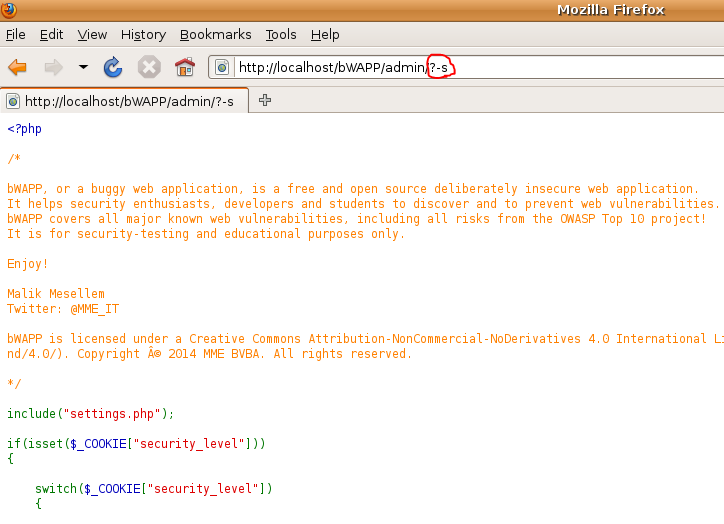Click 'It is for security-testing' comment line
724x524 pixels.
pos(206,234)
